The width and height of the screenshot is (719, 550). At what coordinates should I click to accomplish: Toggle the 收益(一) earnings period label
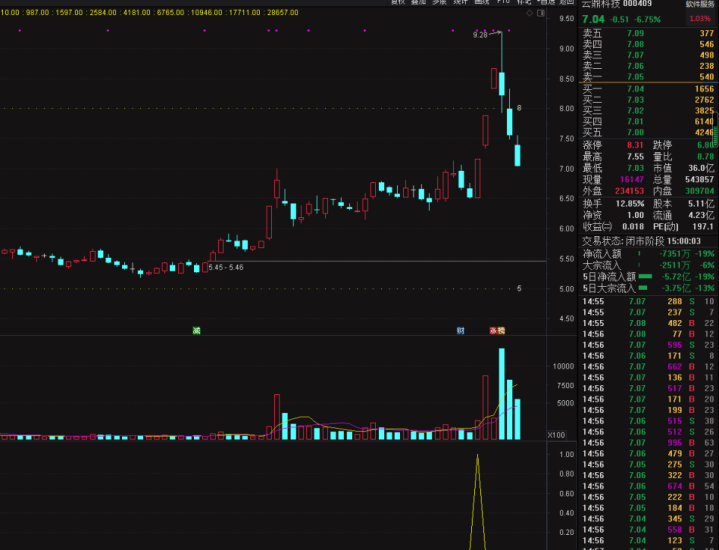pyautogui.click(x=597, y=226)
